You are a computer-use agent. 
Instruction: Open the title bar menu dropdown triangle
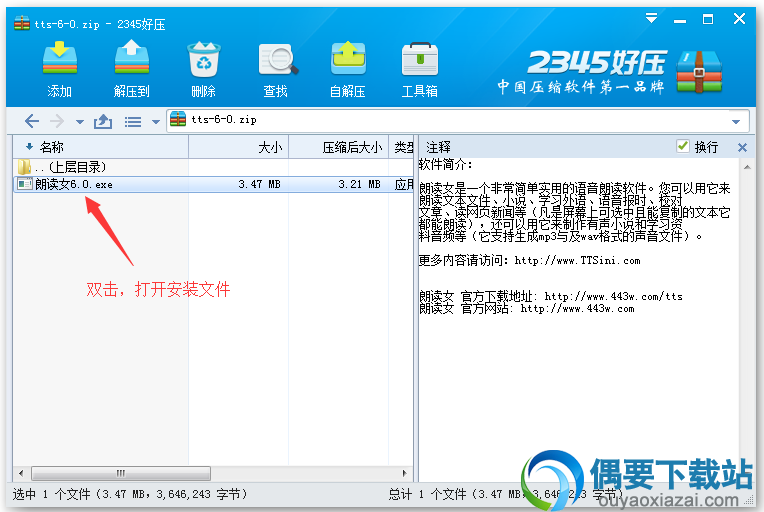(651, 19)
